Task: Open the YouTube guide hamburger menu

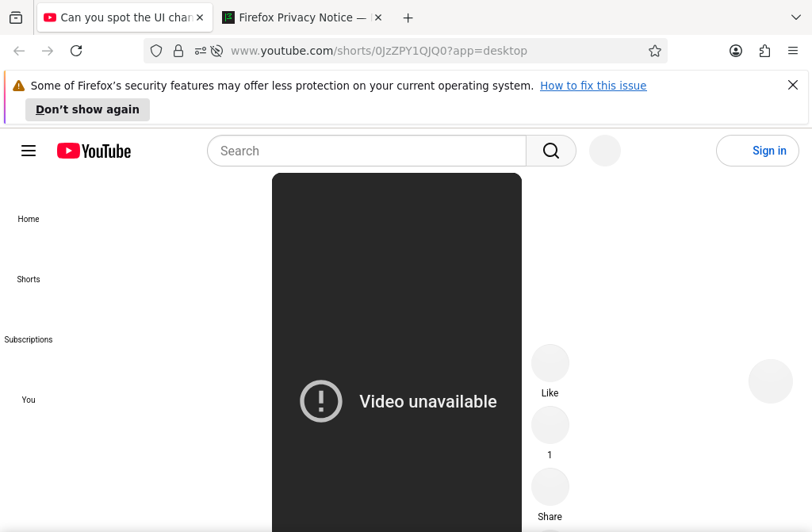Action: click(x=29, y=151)
